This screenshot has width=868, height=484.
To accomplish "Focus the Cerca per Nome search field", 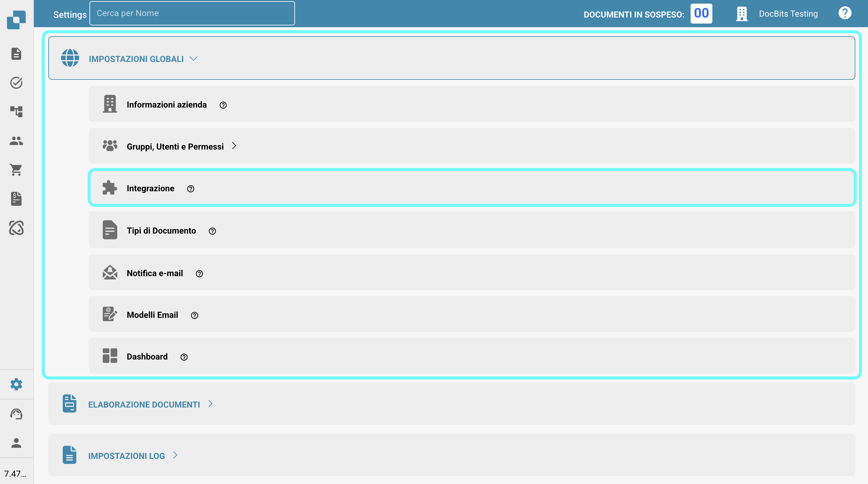I will [192, 14].
